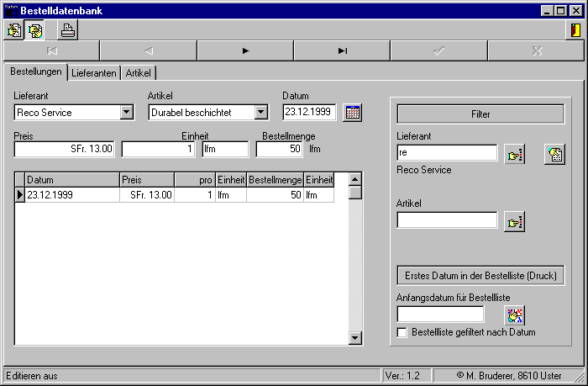Click the Filter button
588x386 pixels.
coord(480,114)
